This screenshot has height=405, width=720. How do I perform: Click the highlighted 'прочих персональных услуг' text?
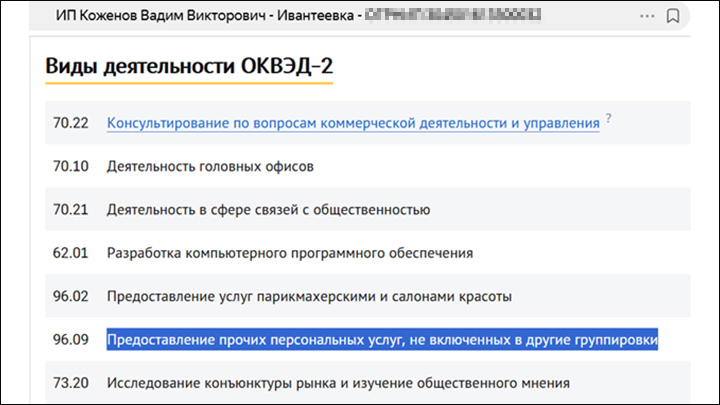tap(382, 340)
